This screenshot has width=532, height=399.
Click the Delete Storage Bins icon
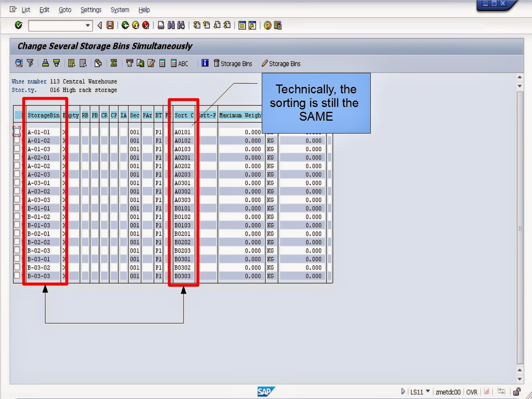coord(233,63)
